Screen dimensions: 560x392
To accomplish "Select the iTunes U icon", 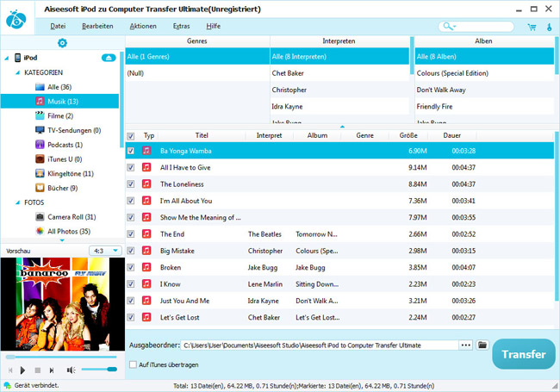I will click(40, 159).
